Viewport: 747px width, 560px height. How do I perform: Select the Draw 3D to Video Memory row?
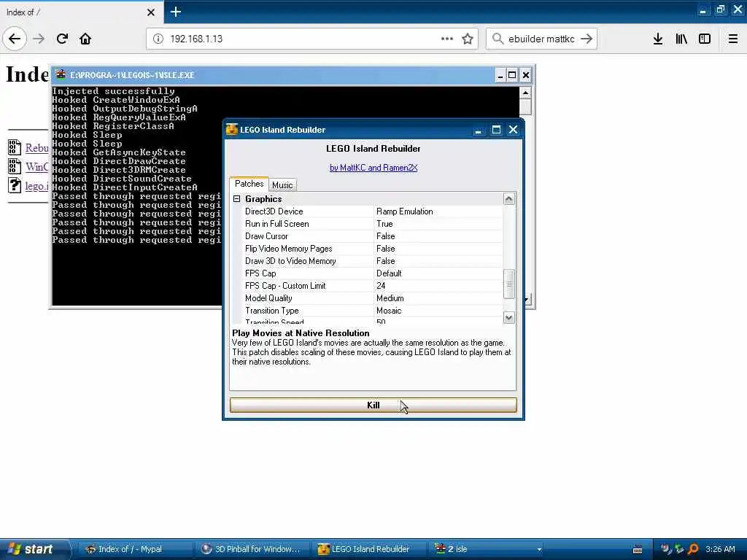pyautogui.click(x=373, y=261)
